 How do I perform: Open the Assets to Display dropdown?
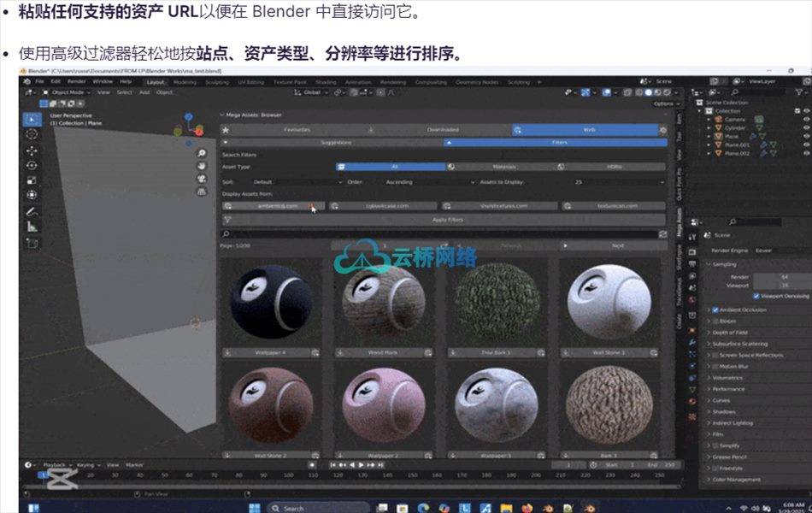click(x=618, y=182)
